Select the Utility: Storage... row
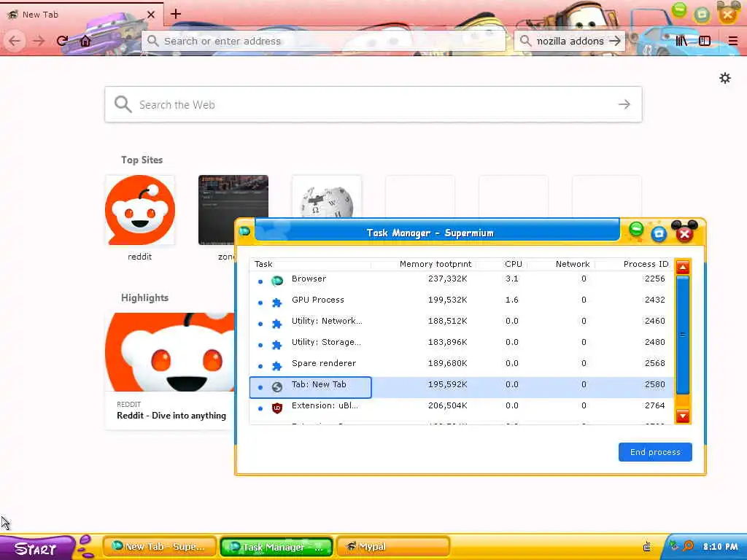This screenshot has height=560, width=747. (461, 344)
